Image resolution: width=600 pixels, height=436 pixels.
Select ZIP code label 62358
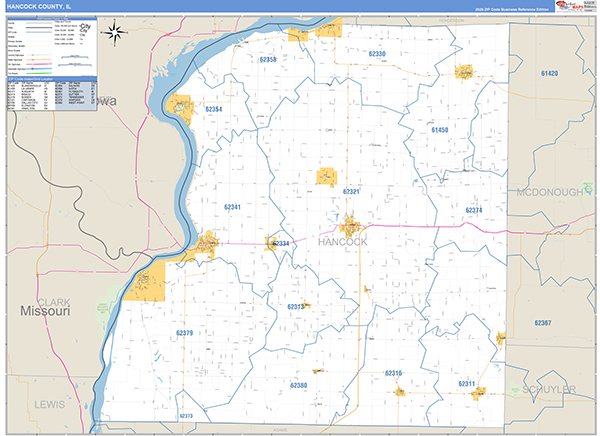(268, 59)
